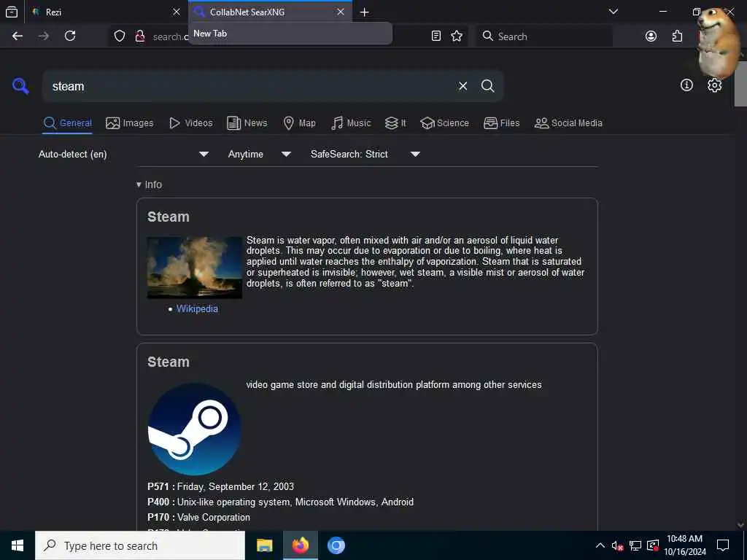Click the network tray icon

point(635,545)
